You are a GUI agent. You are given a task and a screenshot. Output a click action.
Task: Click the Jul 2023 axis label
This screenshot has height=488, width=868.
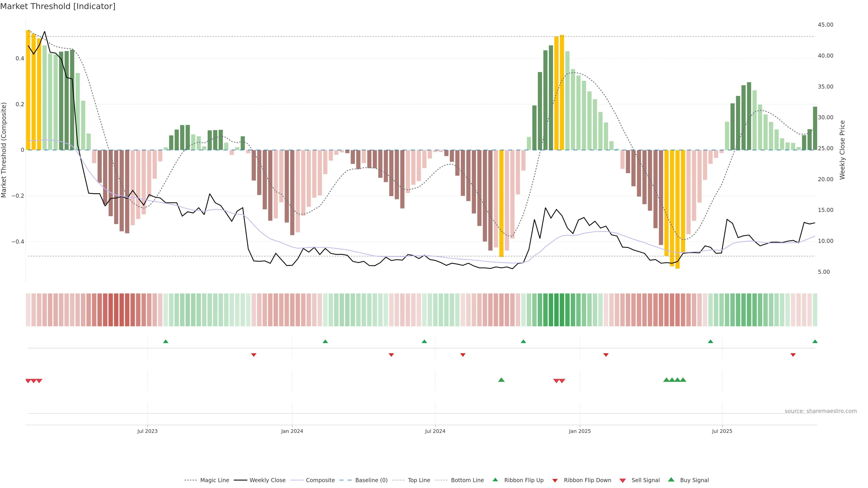(x=147, y=432)
